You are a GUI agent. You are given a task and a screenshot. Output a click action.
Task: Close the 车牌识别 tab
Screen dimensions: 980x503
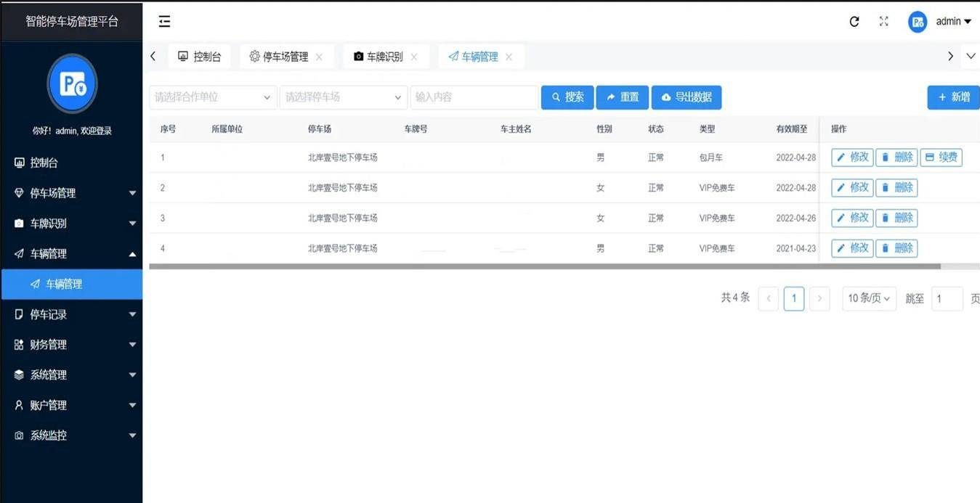(414, 57)
